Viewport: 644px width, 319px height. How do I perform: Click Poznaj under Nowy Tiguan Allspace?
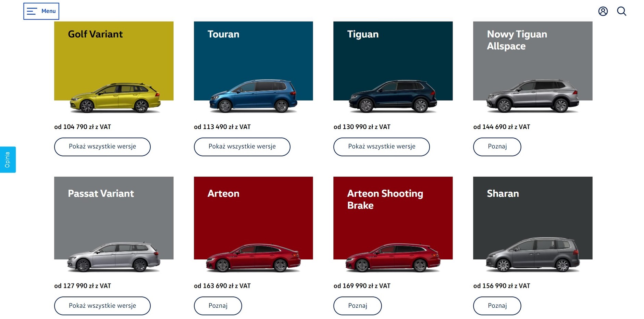[497, 146]
